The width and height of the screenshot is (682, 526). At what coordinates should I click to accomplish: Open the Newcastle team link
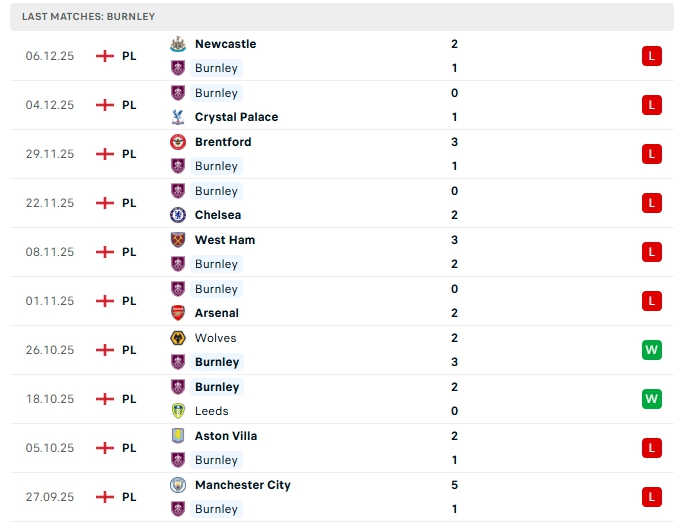[225, 44]
